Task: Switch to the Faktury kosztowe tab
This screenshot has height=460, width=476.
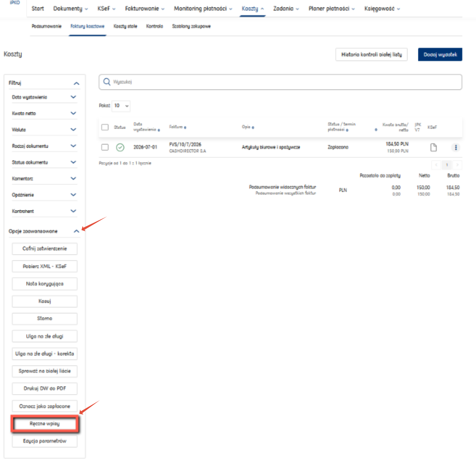Action: click(87, 26)
